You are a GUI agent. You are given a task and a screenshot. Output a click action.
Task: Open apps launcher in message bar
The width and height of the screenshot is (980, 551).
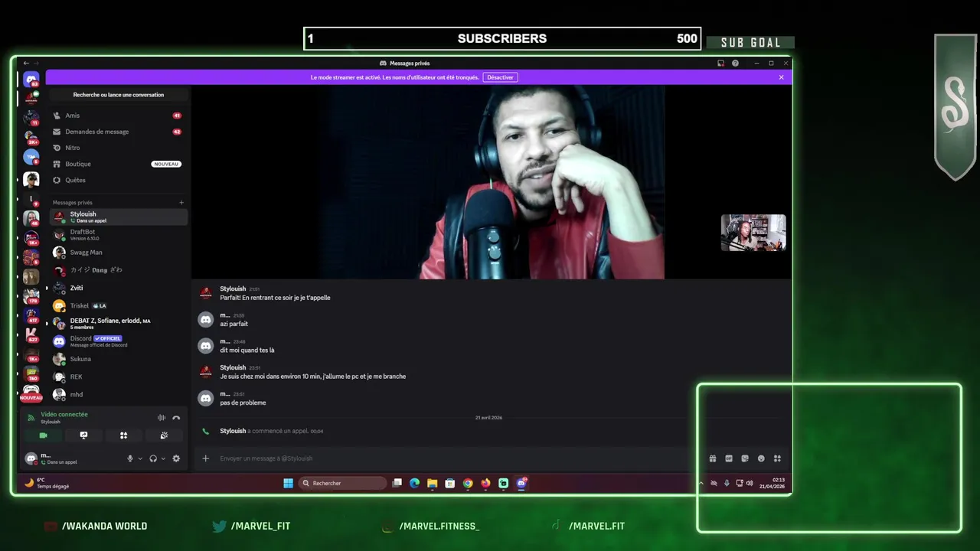pyautogui.click(x=777, y=458)
